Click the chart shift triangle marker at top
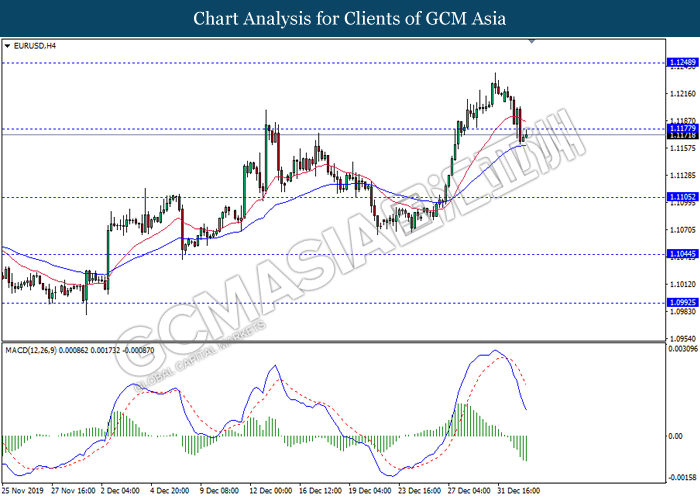 click(x=532, y=41)
